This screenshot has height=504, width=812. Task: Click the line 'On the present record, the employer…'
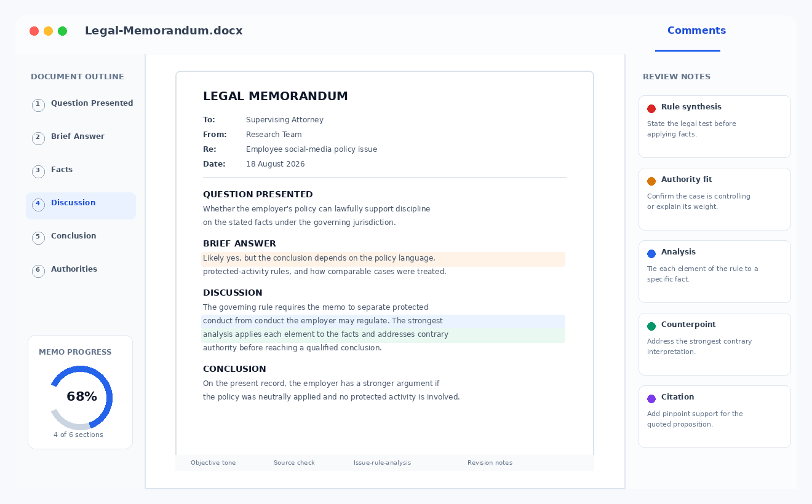click(x=321, y=384)
